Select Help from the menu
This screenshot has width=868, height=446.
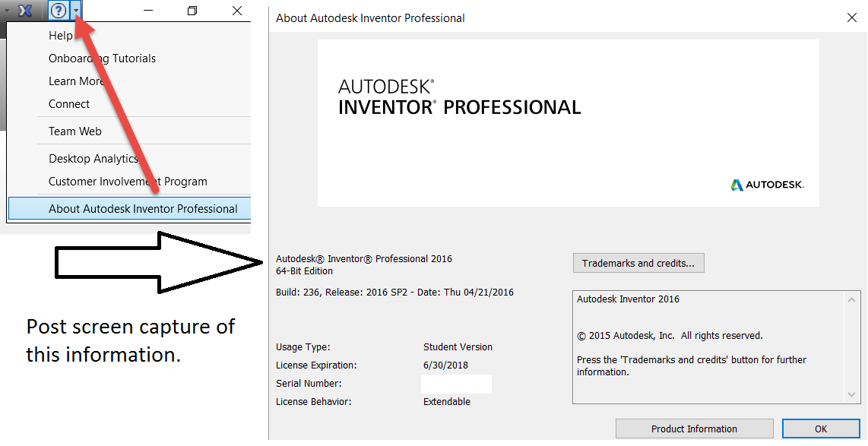tap(60, 36)
